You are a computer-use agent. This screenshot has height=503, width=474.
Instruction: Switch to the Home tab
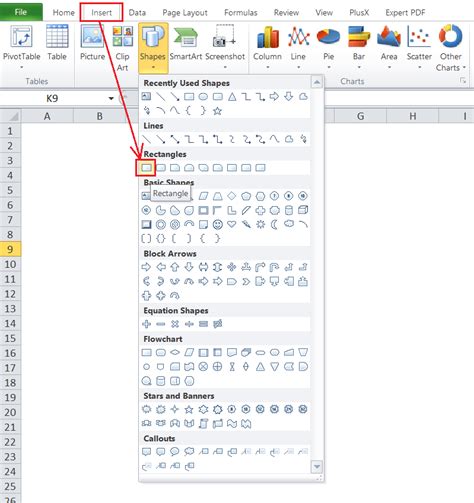click(x=63, y=13)
